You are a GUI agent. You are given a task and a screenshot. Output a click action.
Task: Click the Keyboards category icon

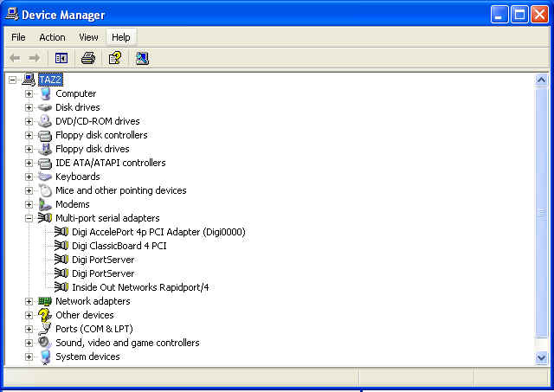point(45,177)
